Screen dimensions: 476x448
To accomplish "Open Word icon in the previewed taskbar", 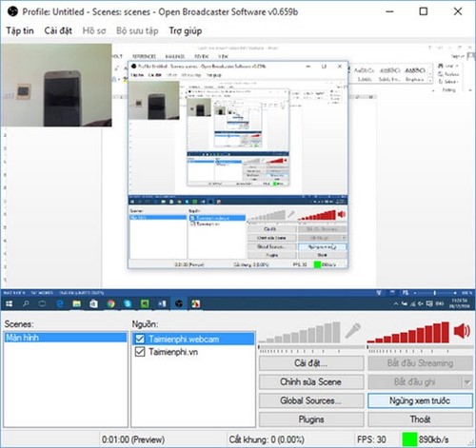I will pos(162,303).
